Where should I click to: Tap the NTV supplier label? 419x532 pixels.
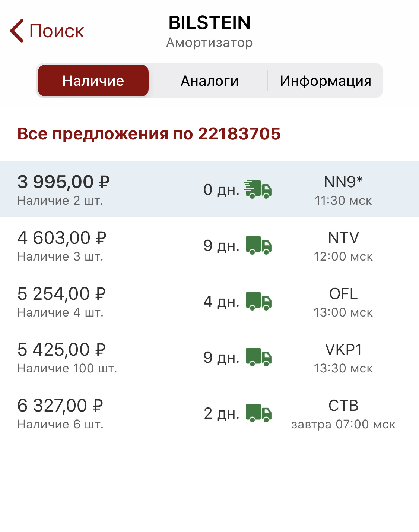[343, 238]
